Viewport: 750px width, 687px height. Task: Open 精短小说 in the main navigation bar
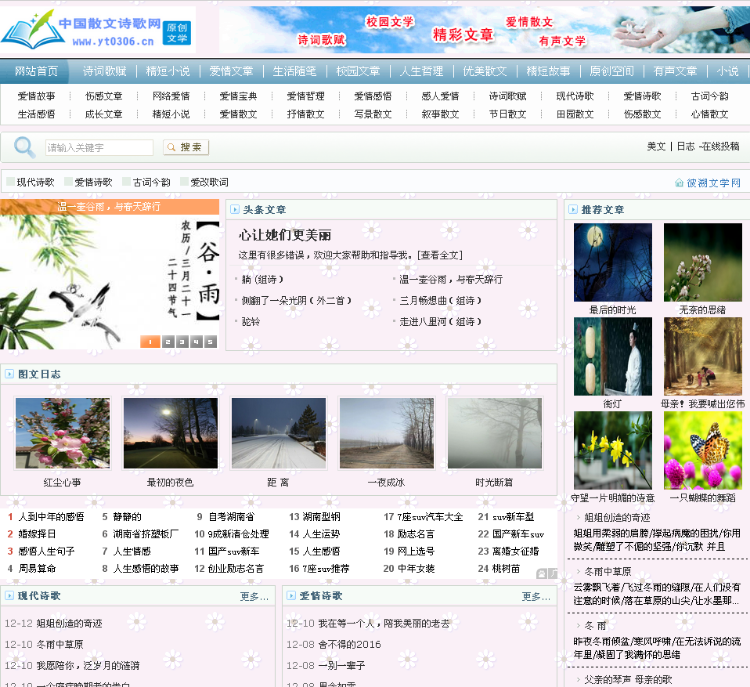(168, 71)
